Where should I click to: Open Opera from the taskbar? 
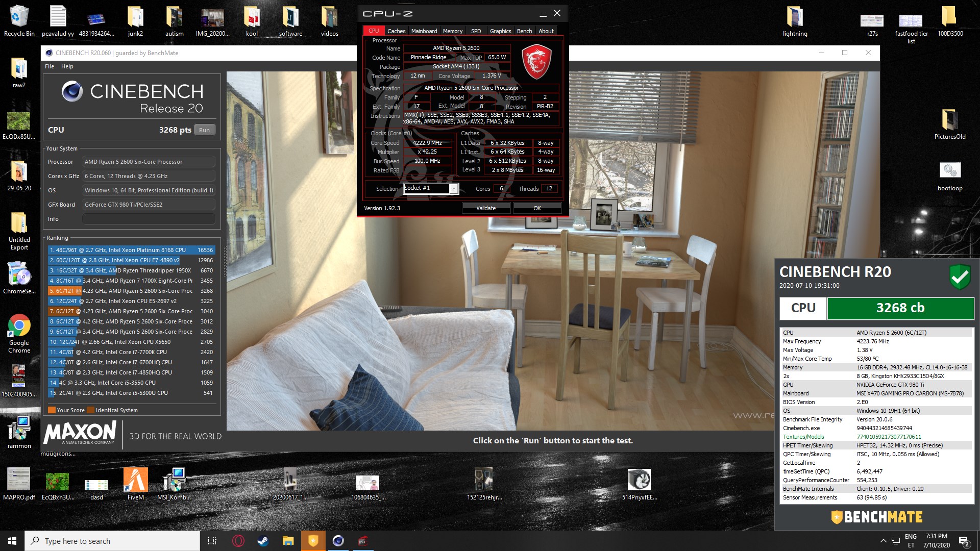238,541
